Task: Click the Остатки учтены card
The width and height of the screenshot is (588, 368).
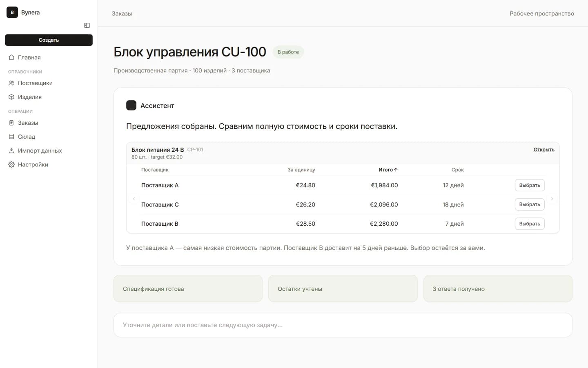Action: click(343, 289)
